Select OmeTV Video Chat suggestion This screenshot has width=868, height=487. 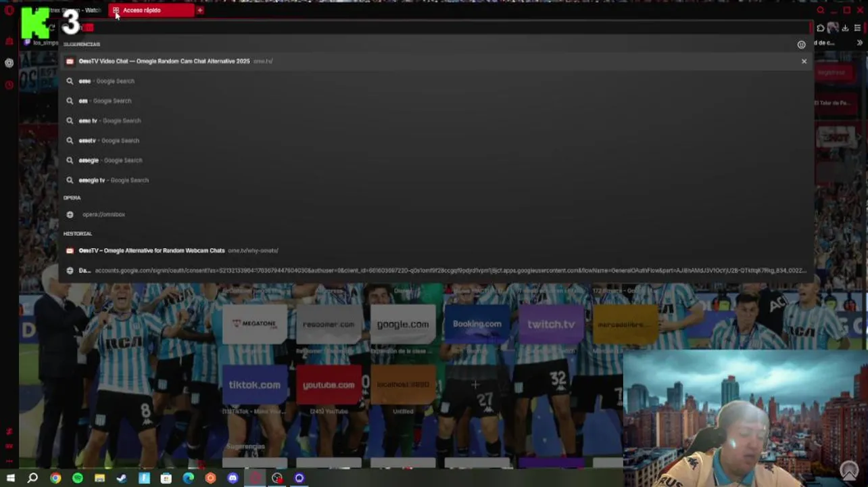[x=436, y=61]
